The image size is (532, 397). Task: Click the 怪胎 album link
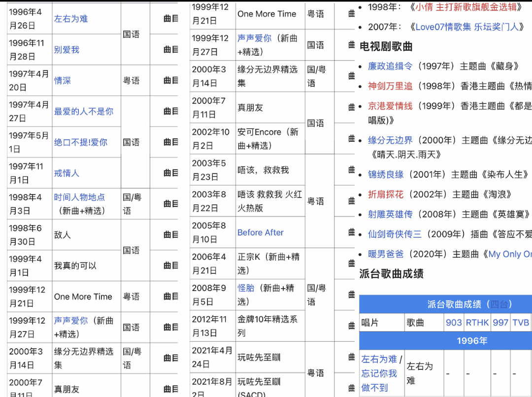[x=246, y=288]
